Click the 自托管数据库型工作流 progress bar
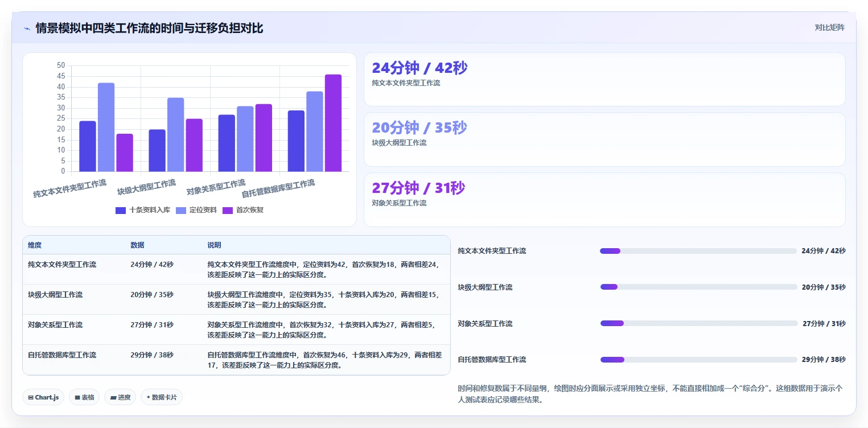The height and width of the screenshot is (428, 868). tap(699, 360)
